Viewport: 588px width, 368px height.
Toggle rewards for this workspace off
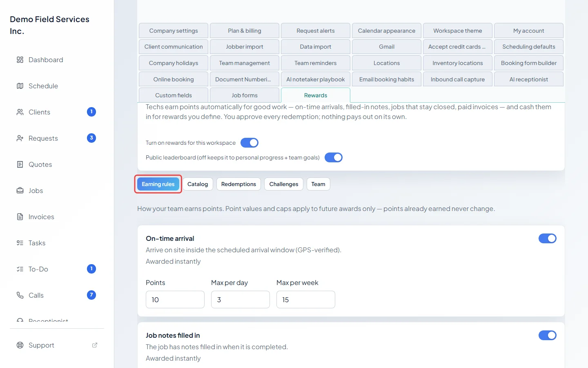249,143
